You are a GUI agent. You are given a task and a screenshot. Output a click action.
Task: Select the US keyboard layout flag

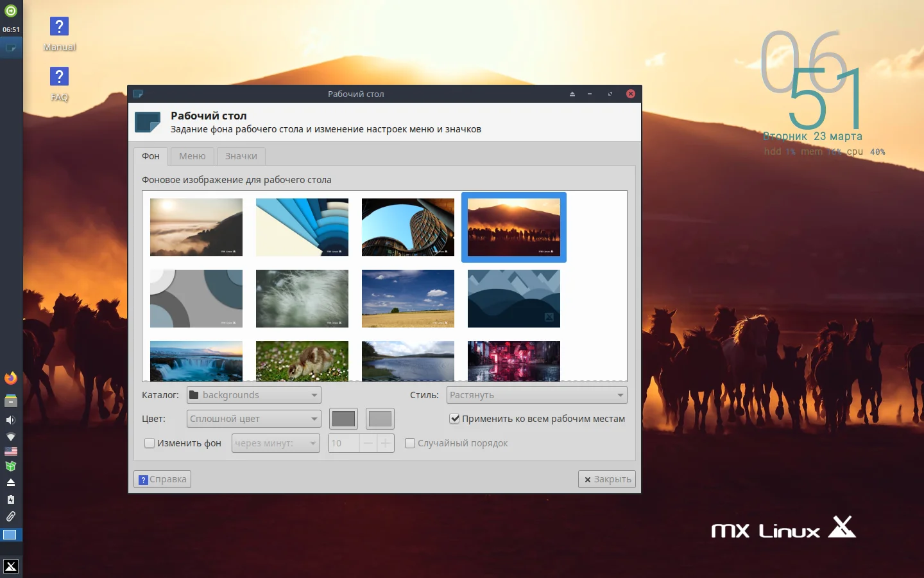click(x=10, y=451)
